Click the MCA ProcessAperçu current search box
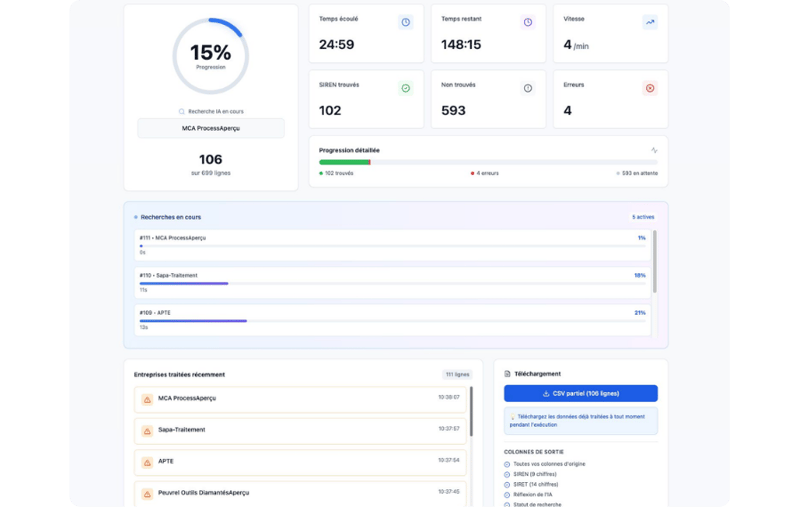This screenshot has height=507, width=800. tap(210, 128)
